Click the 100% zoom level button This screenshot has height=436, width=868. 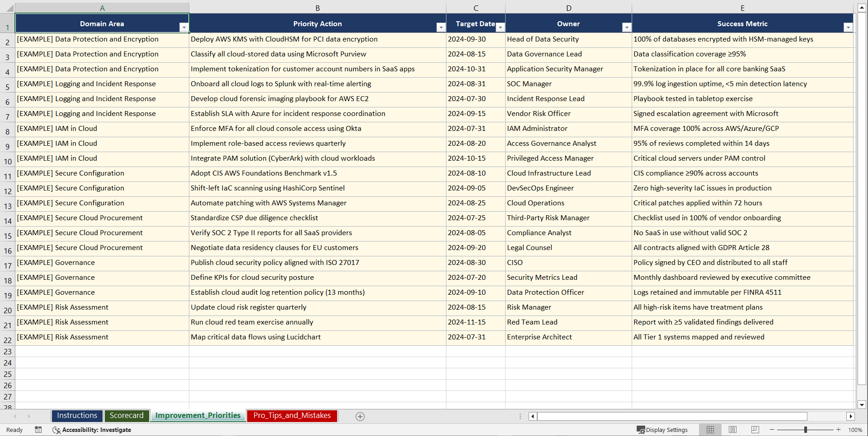(855, 430)
